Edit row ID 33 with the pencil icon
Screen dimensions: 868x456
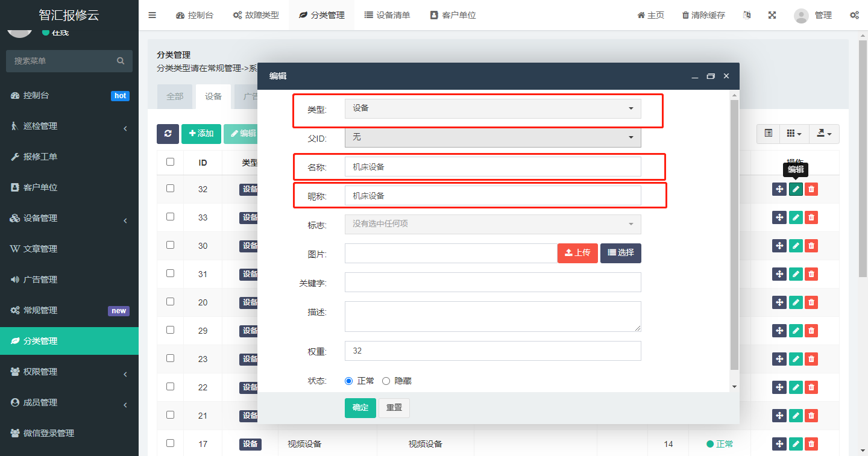coord(796,217)
